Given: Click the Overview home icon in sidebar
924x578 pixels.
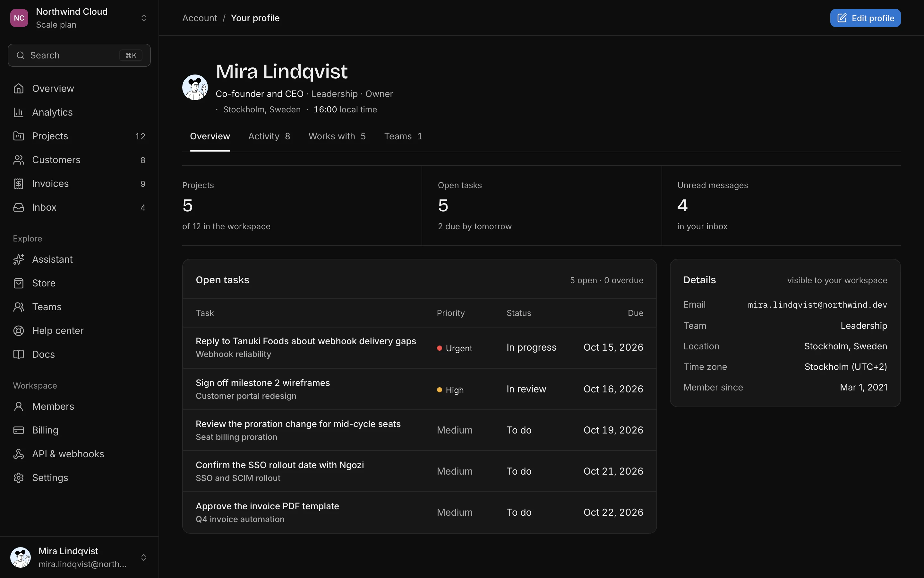Looking at the screenshot, I should 18,89.
